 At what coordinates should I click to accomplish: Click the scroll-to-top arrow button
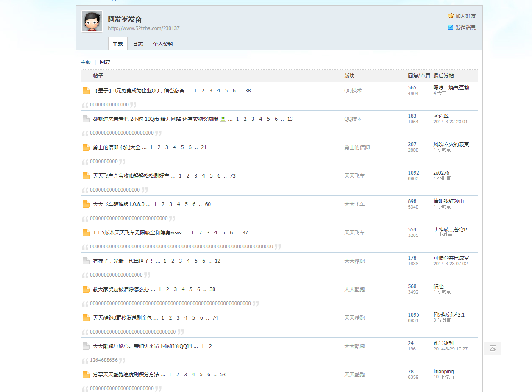[x=493, y=348]
